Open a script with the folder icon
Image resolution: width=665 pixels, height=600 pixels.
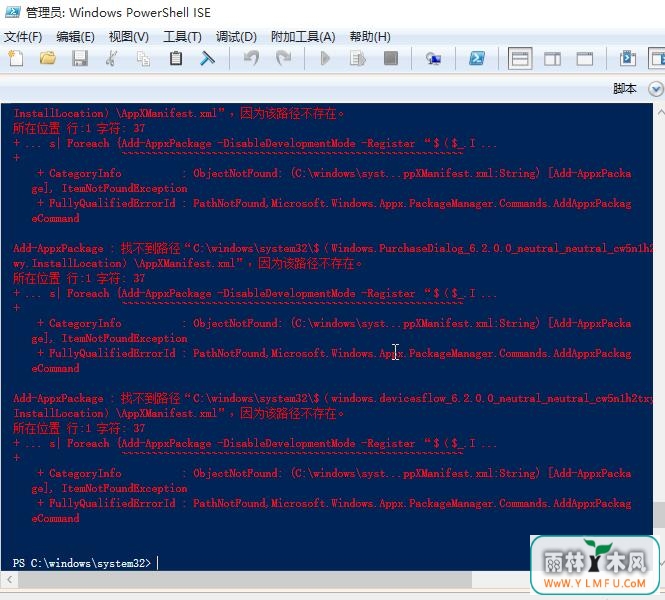48,58
